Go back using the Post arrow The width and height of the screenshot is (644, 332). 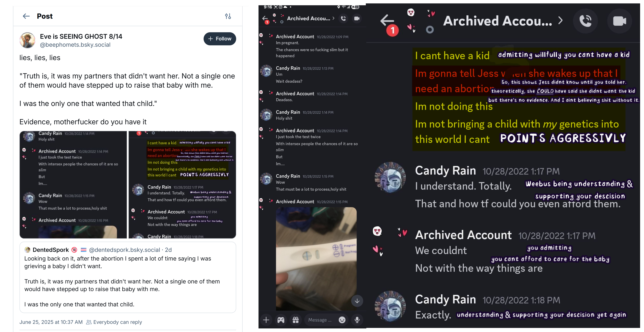click(26, 16)
